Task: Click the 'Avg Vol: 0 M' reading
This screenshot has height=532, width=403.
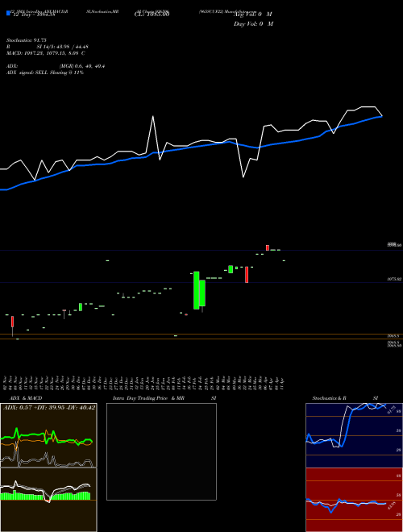Action: tap(253, 15)
